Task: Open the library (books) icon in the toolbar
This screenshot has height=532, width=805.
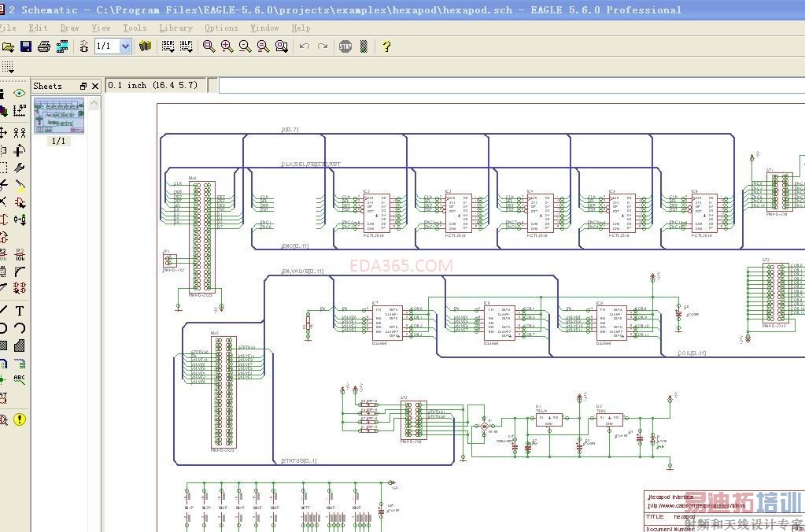Action: coord(145,46)
